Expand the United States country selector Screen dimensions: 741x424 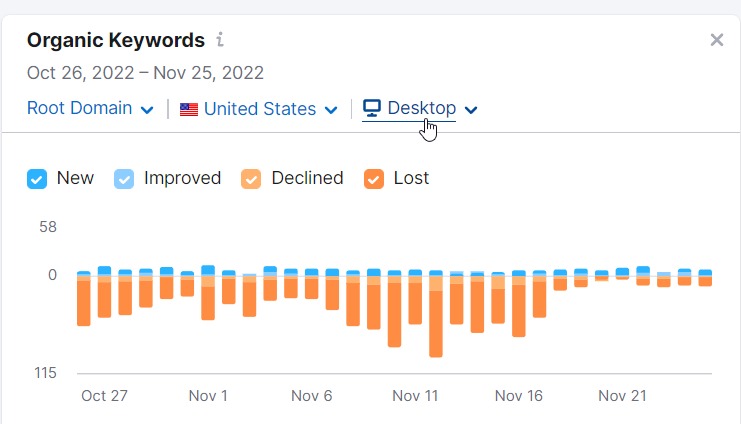click(x=258, y=109)
